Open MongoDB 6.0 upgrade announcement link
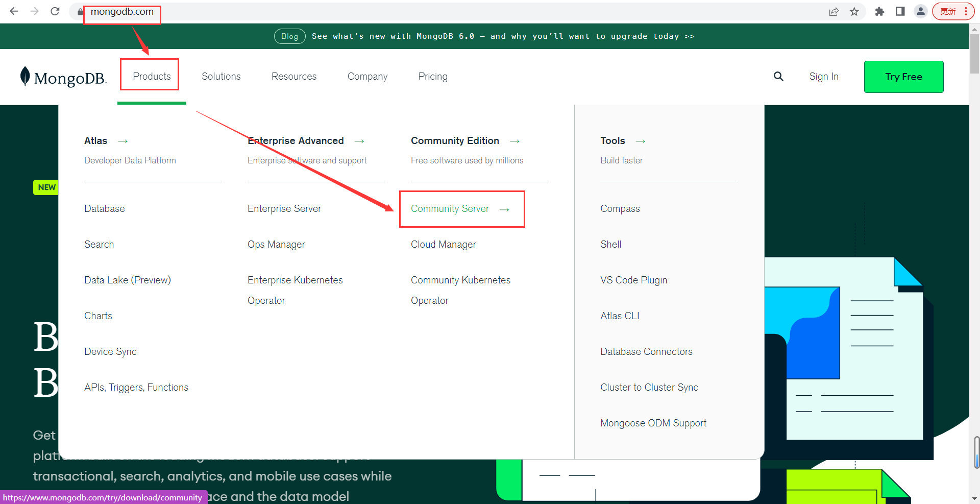This screenshot has height=504, width=980. click(503, 36)
